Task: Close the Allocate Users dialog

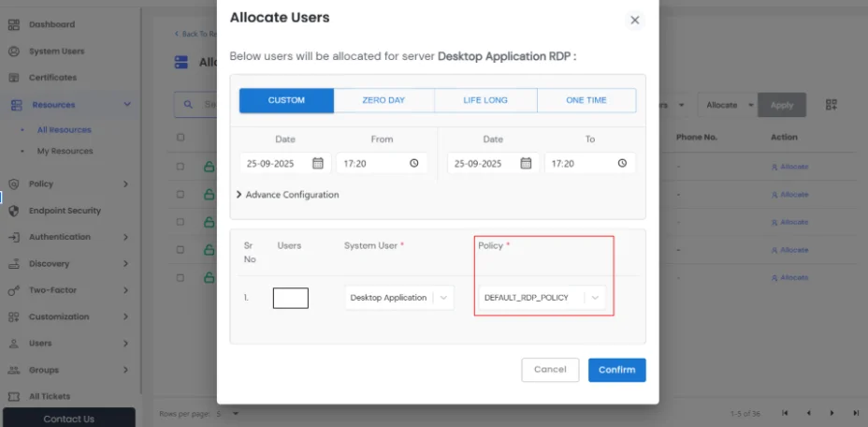Action: (634, 21)
